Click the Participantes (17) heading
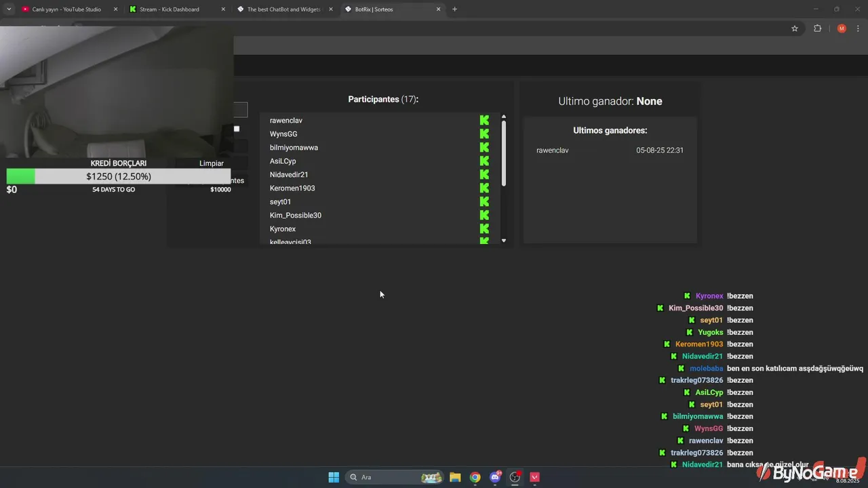Viewport: 868px width, 488px height. click(x=383, y=99)
